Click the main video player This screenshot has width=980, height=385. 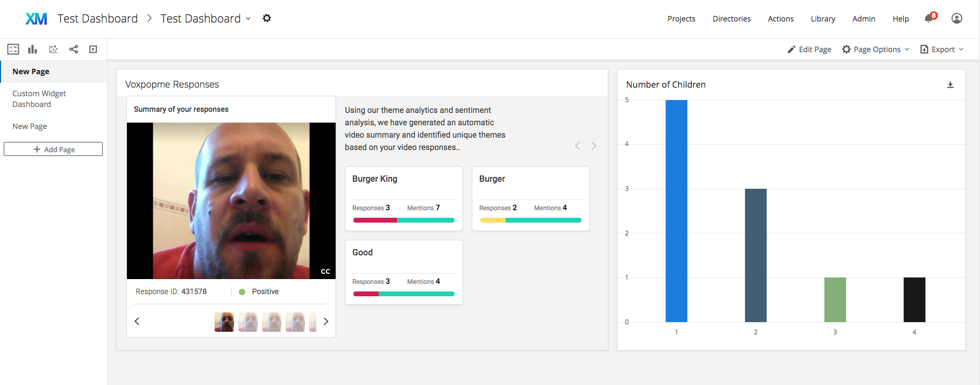[231, 201]
